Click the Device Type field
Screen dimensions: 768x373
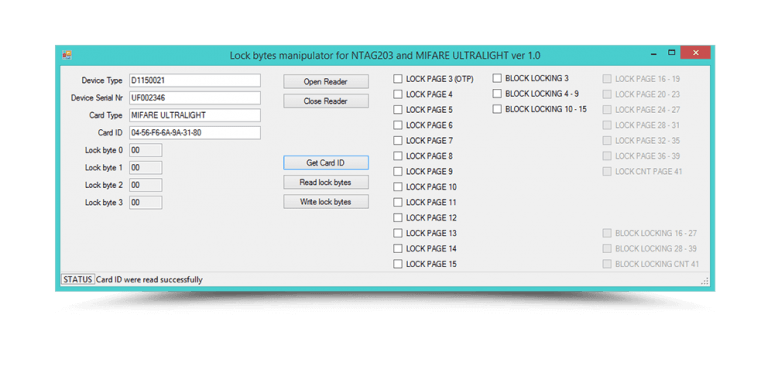pyautogui.click(x=195, y=80)
